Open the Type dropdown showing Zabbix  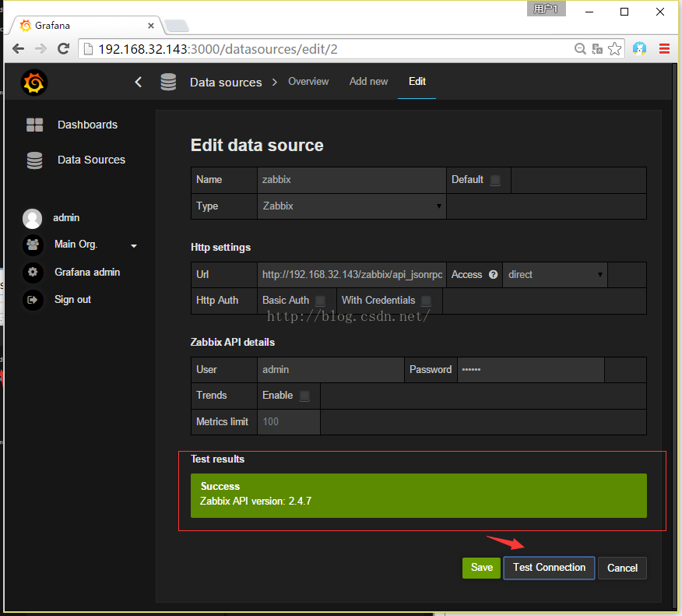[x=351, y=206]
